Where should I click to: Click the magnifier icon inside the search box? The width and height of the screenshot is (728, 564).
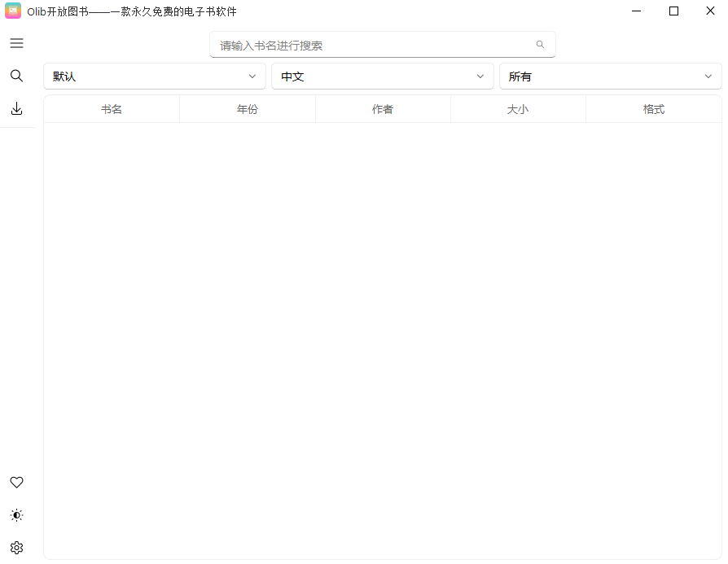(540, 44)
